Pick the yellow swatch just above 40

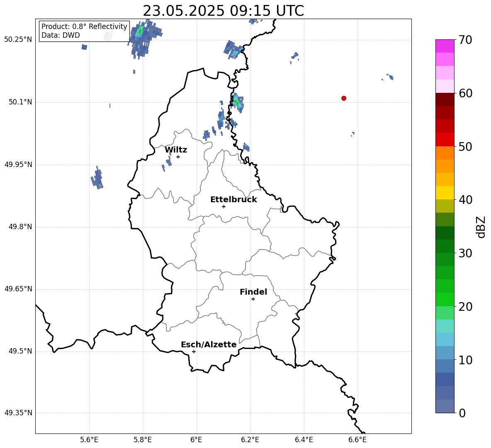coord(445,193)
